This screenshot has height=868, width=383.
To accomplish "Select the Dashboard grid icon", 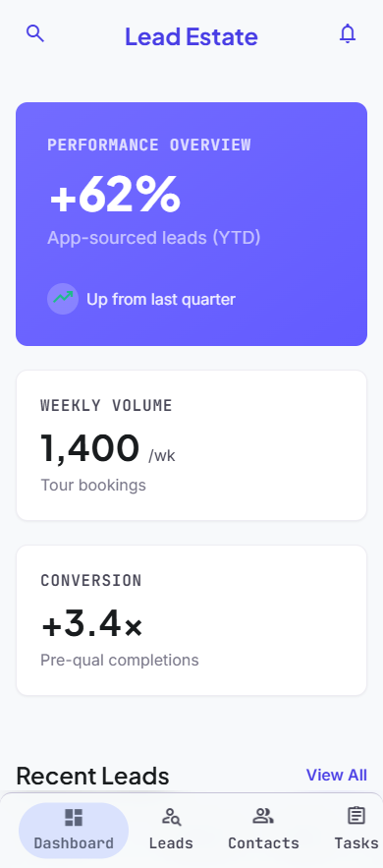I will click(x=74, y=817).
